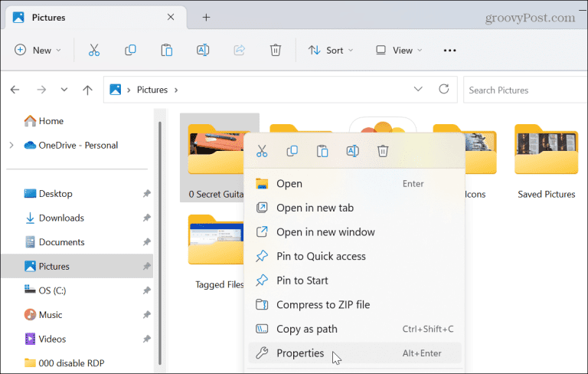Viewport: 588px width, 374px height.
Task: Click the Delete icon in the context menu
Action: (x=383, y=151)
